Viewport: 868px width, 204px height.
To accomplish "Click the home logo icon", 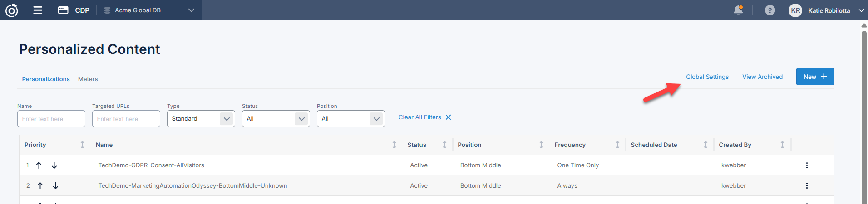I will 12,10.
